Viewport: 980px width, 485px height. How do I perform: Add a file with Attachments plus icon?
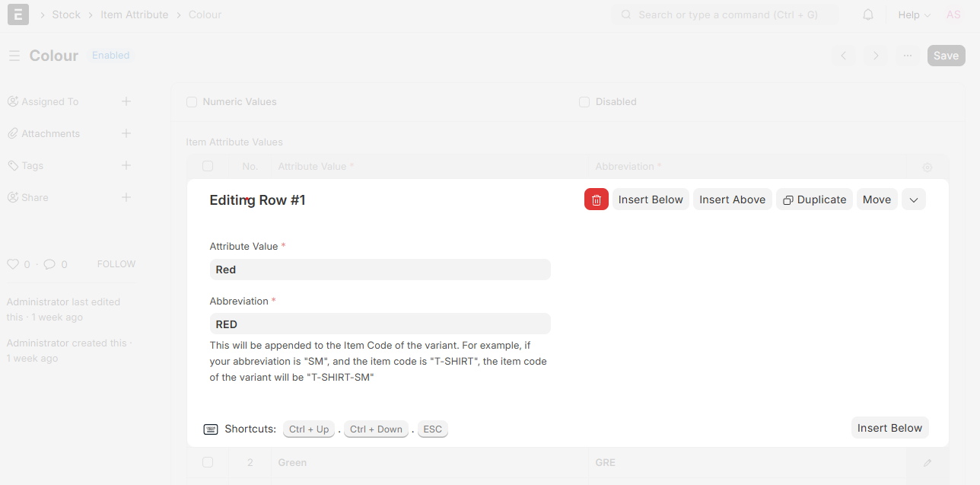[126, 133]
